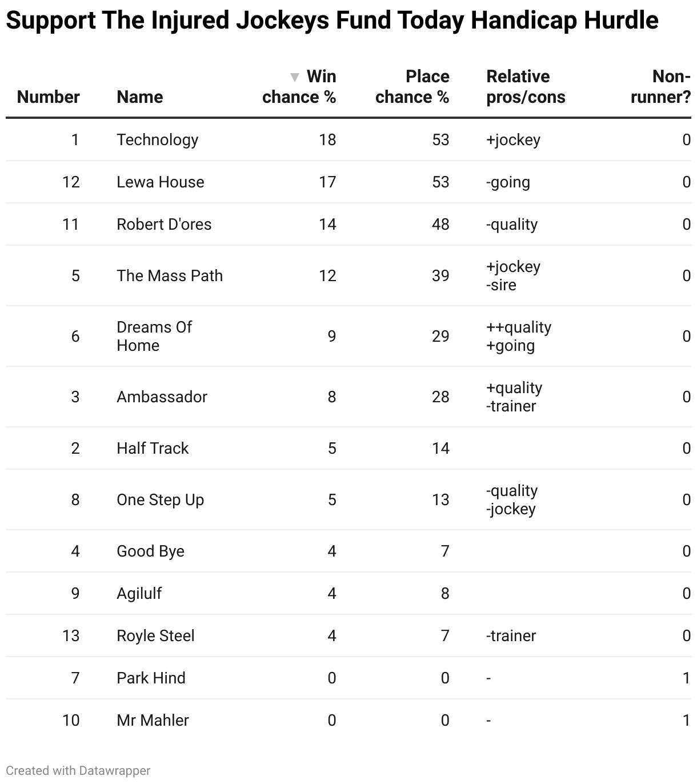Click the sort arrow beside Win chance %
Image resolution: width=697 pixels, height=784 pixels.
coord(295,77)
